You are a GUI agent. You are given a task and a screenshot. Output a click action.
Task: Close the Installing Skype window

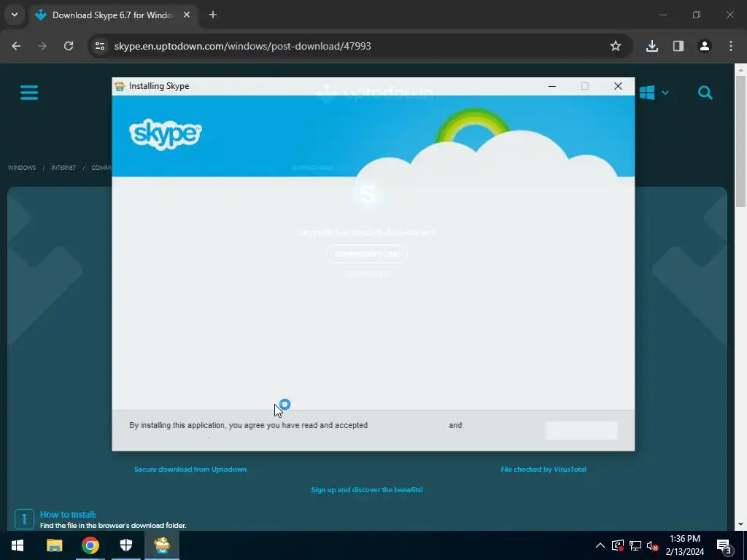[x=618, y=86]
